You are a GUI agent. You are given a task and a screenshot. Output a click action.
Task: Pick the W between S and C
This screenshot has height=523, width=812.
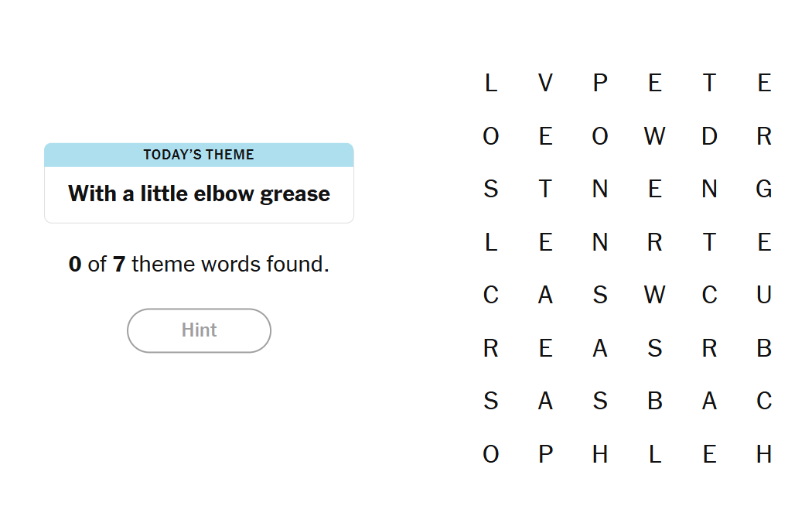pos(654,295)
